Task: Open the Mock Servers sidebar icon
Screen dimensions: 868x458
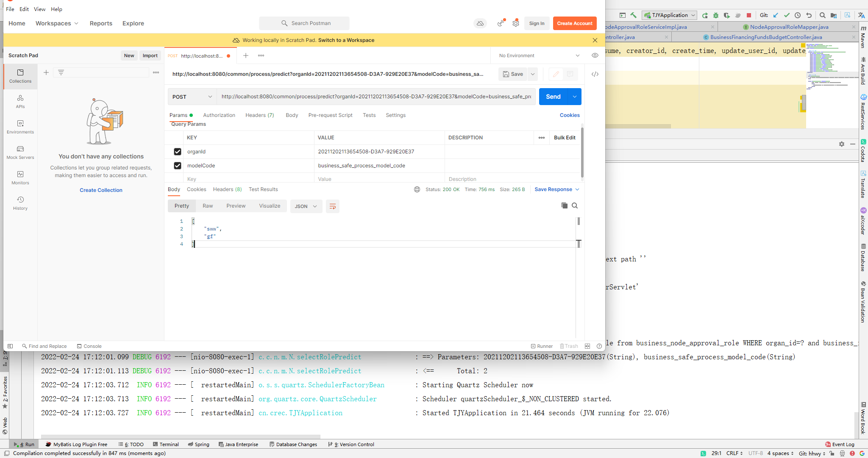Action: tap(20, 152)
